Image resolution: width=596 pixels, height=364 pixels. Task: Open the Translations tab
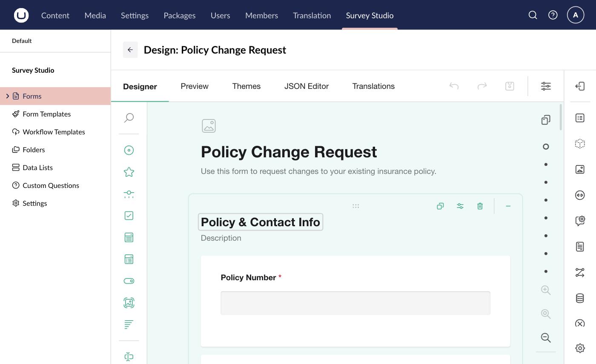373,86
